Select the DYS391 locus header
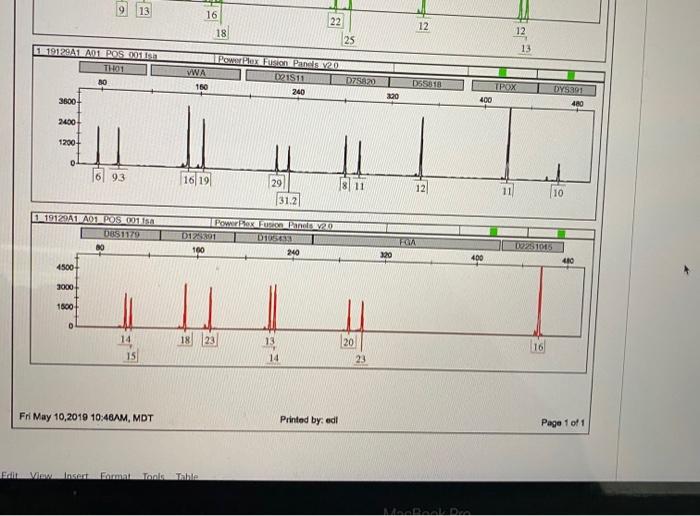Image resolution: width=700 pixels, height=516 pixels. coord(567,89)
